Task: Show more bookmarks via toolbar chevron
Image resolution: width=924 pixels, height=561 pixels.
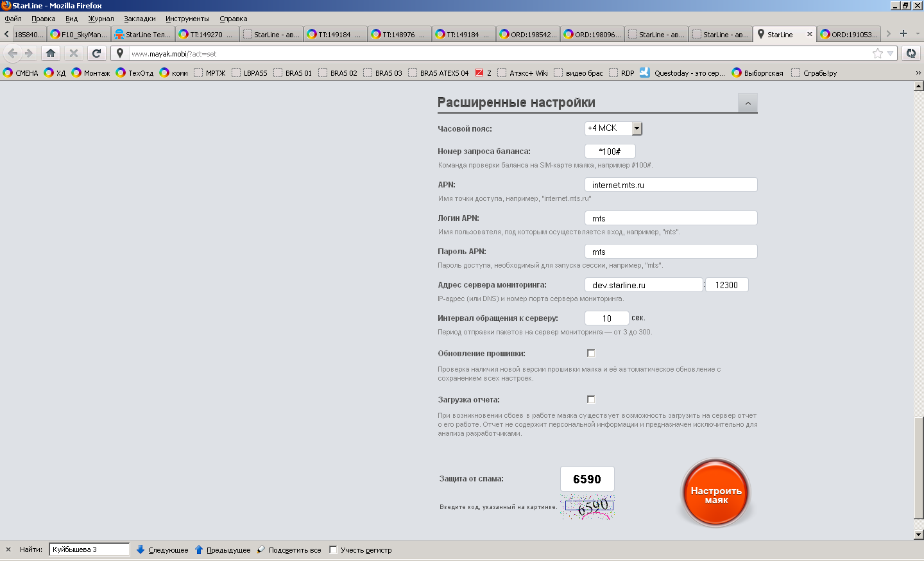Action: [918, 73]
